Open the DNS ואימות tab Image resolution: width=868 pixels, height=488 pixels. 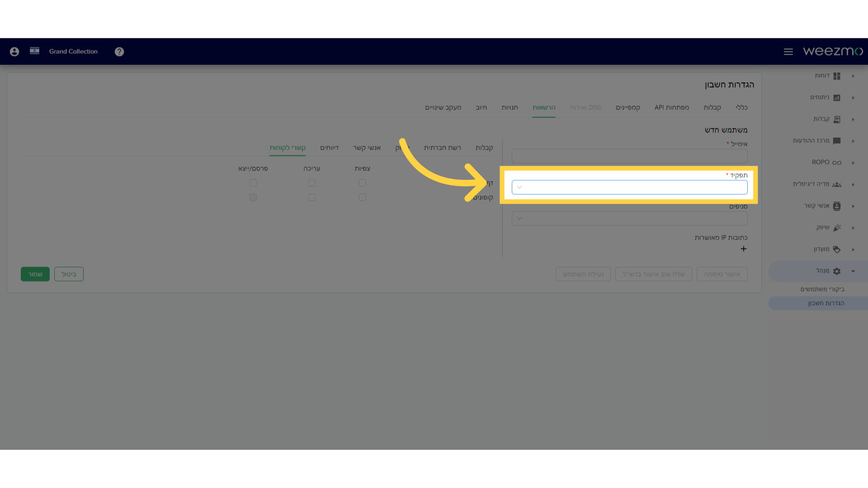pos(585,108)
